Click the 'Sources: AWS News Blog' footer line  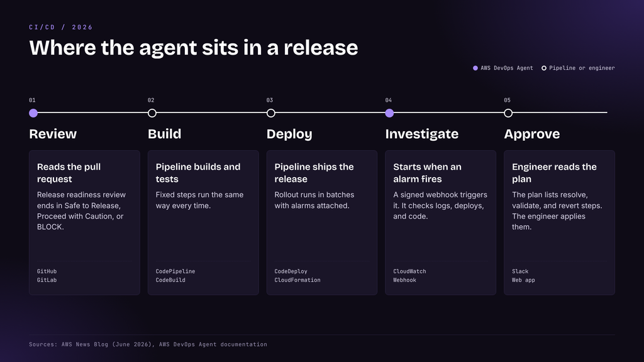tap(148, 344)
